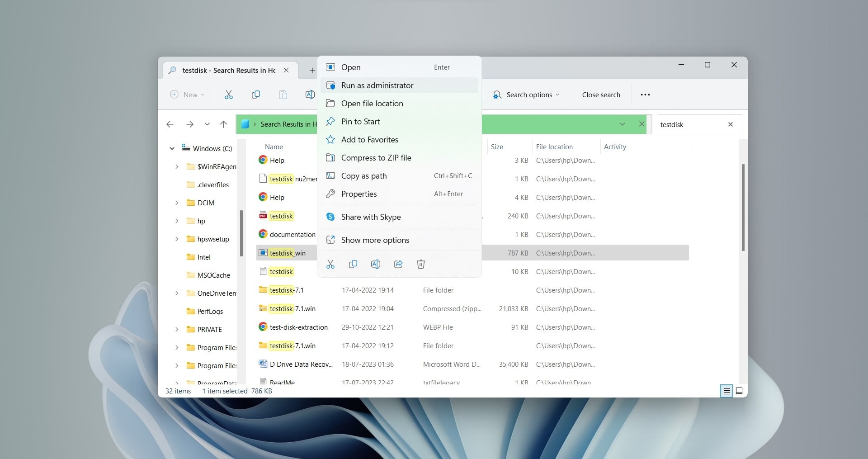Click the Delete trash icon in context menu
The height and width of the screenshot is (459, 868).
coord(420,264)
